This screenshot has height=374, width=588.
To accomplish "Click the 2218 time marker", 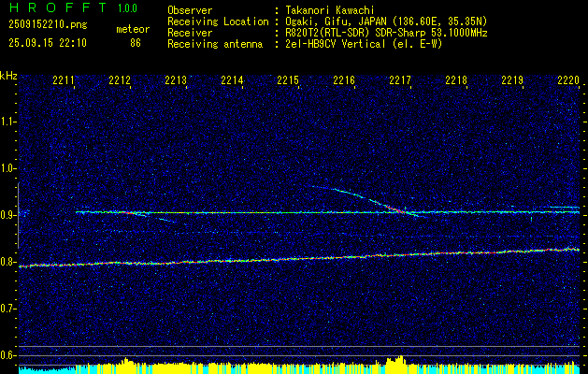I will (456, 80).
